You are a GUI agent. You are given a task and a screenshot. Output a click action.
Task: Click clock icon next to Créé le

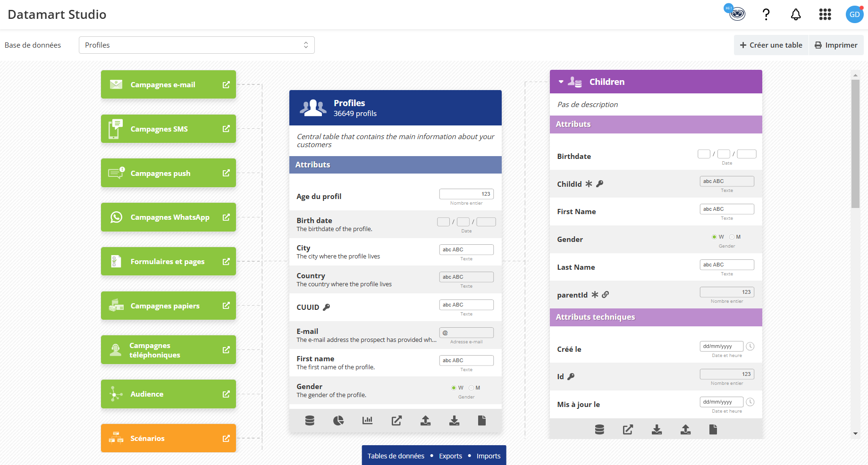click(x=750, y=346)
